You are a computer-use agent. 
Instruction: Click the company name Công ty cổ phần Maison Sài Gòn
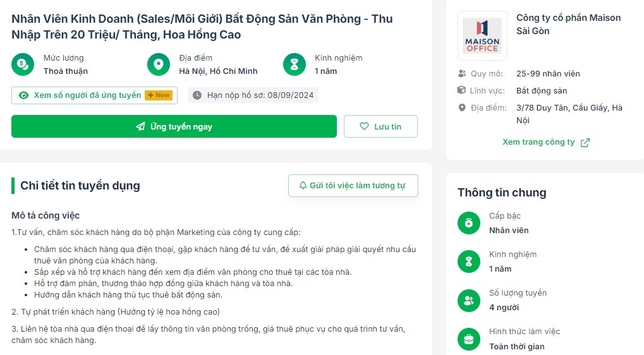pos(568,24)
